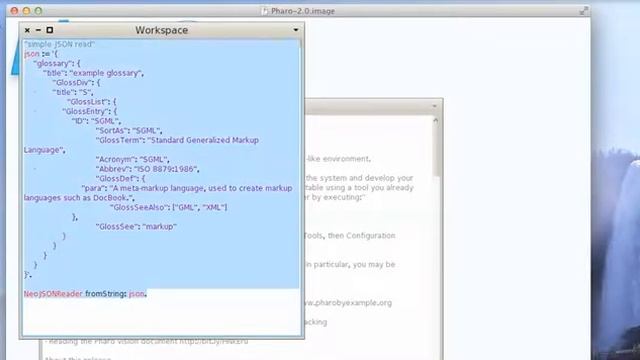Open the Workspace window dropdown menu
Screen dimensions: 640x360
296,30
